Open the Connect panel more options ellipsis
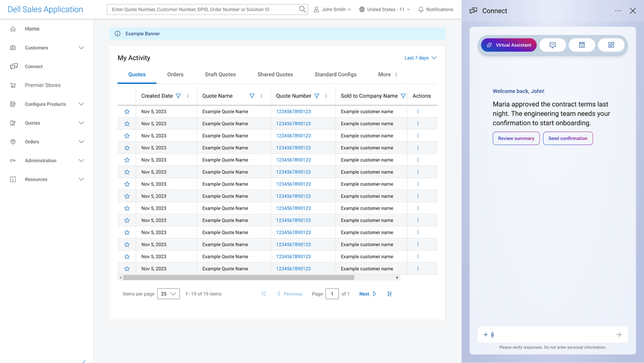The width and height of the screenshot is (644, 363). pos(618,11)
